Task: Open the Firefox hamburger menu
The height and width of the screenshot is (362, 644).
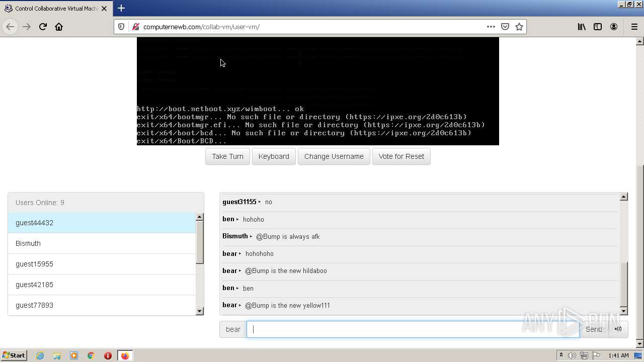Action: 634,27
